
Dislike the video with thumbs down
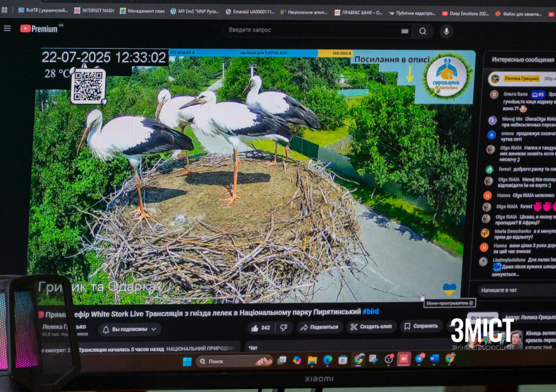click(x=283, y=327)
